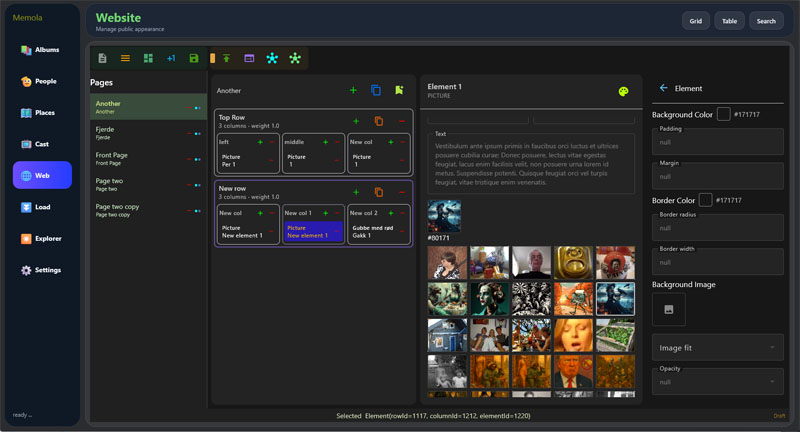Add an element to New col 1
Image resolution: width=800 pixels, height=432 pixels.
(326, 213)
